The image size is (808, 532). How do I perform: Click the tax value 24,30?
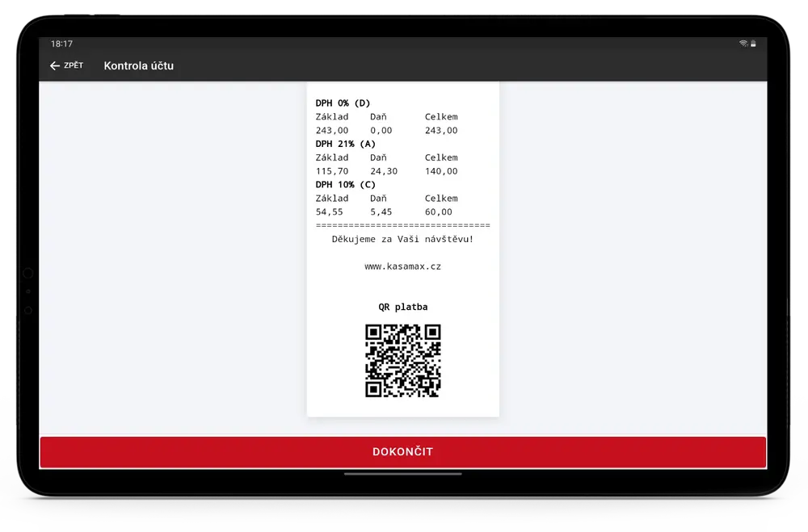pos(384,171)
